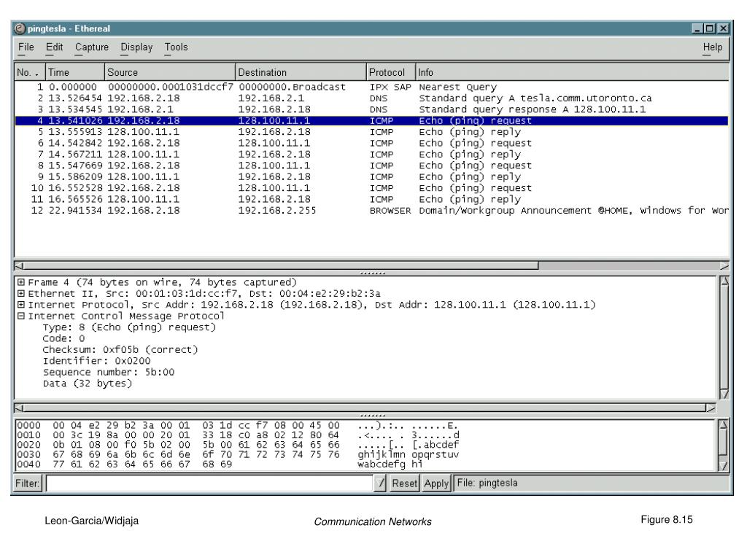Click left arrow of packet list horizontal scrollbar
Viewport: 747px width, 560px height.
tap(18, 265)
